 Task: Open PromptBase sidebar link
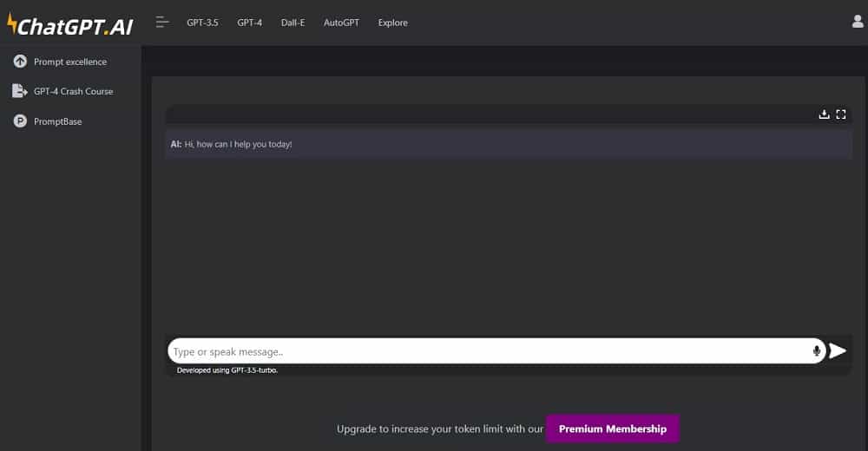coord(57,121)
